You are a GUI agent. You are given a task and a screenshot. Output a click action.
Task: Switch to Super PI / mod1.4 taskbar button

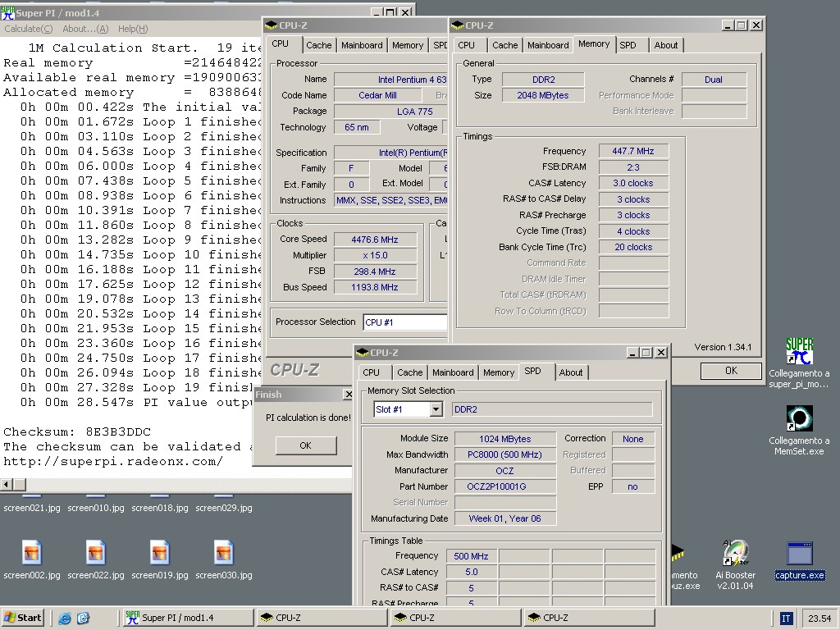click(x=188, y=618)
